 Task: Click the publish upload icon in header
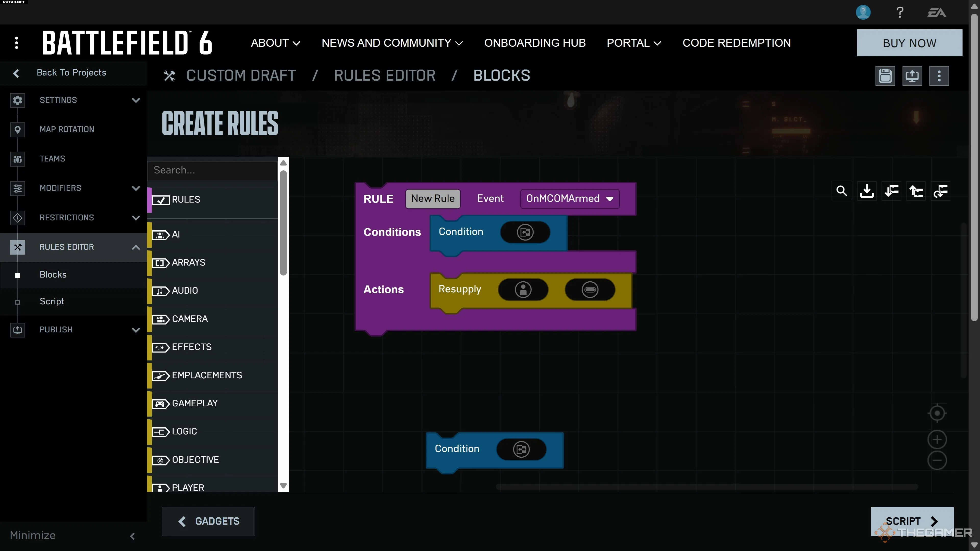click(x=912, y=76)
